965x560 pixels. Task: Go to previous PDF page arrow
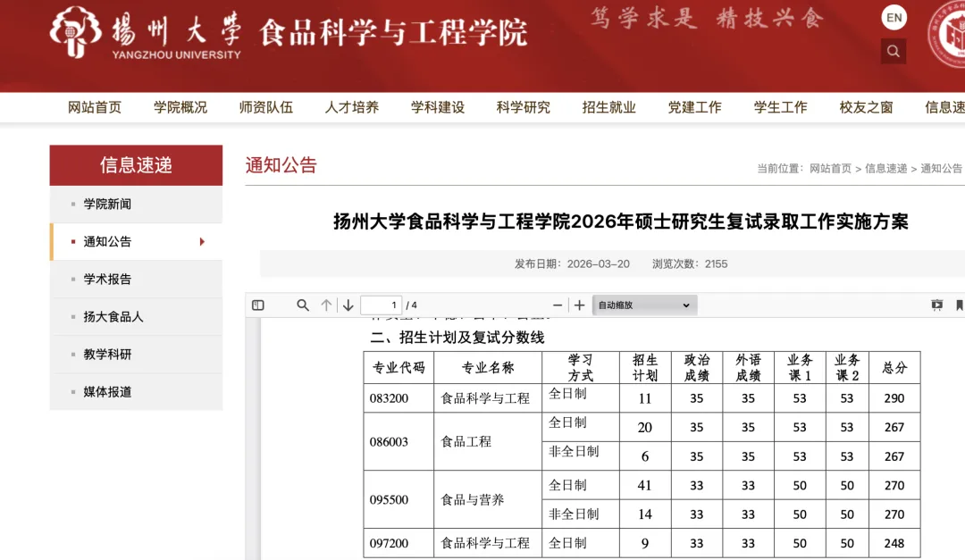tap(326, 305)
